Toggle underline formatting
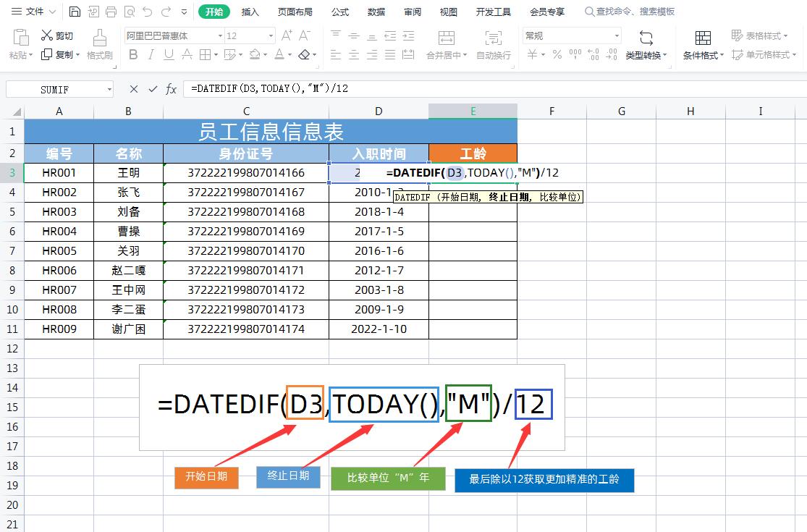Screen dimensions: 807x532 (x=168, y=54)
